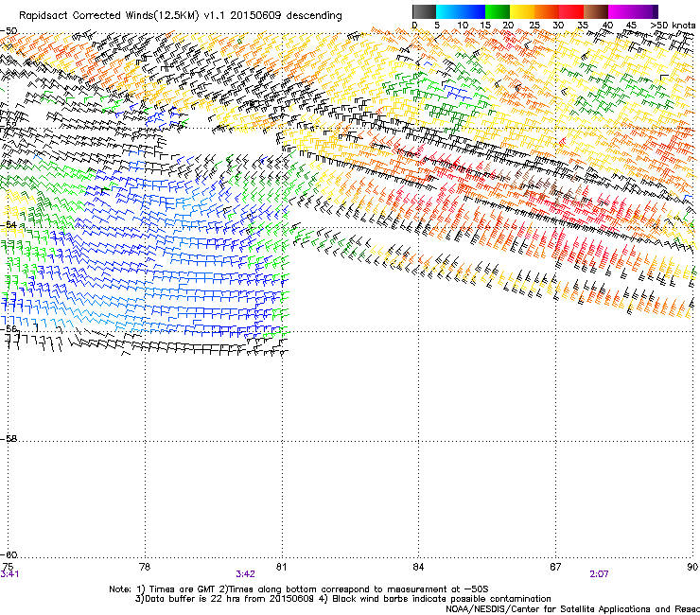Click the 'Data buffer is 22 hrs' note line

point(342,599)
